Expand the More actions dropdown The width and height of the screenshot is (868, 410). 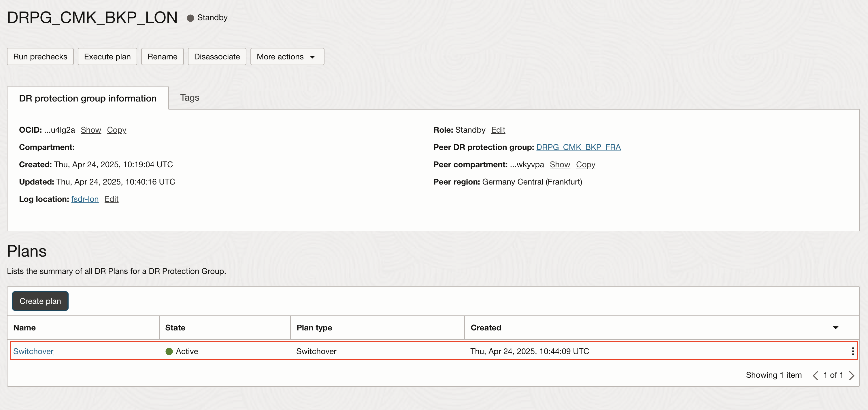[x=287, y=57]
